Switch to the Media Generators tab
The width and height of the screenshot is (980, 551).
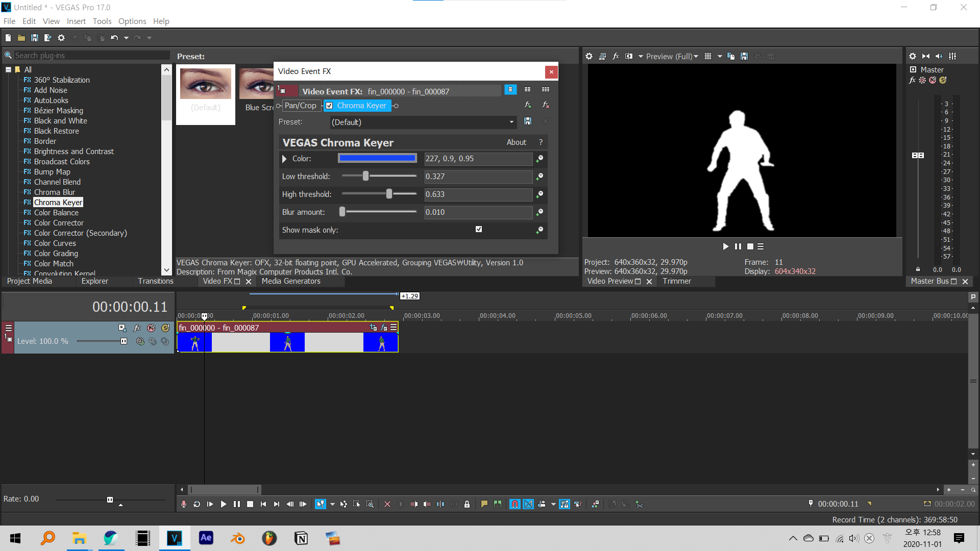291,281
